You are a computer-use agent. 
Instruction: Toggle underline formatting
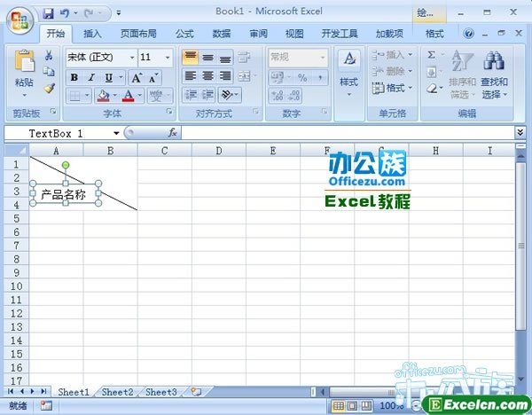(x=108, y=78)
